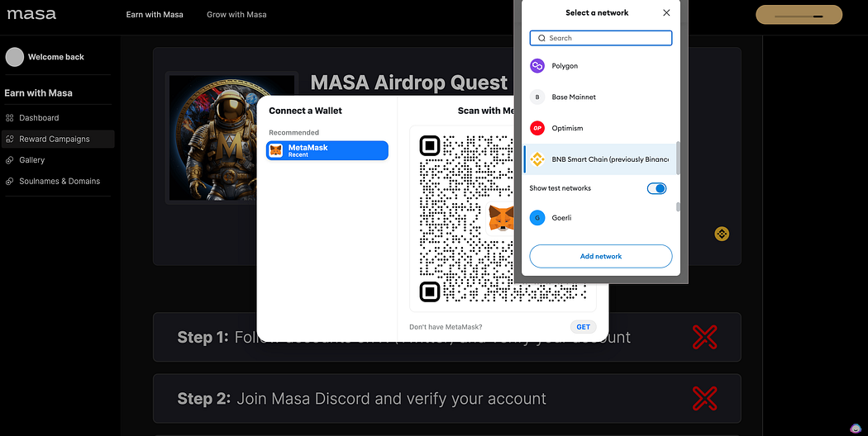Click gold BNB badge on quest card
Viewport: 868px width, 436px height.
722,234
